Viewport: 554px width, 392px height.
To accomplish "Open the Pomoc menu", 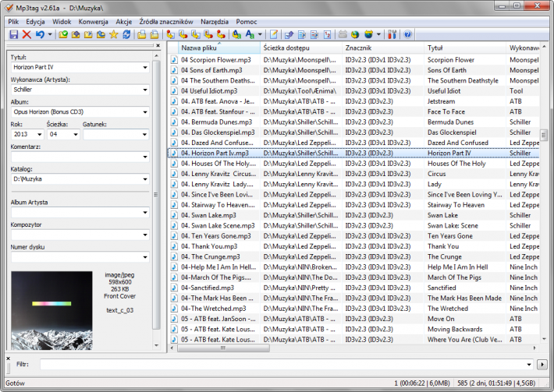I will [247, 22].
